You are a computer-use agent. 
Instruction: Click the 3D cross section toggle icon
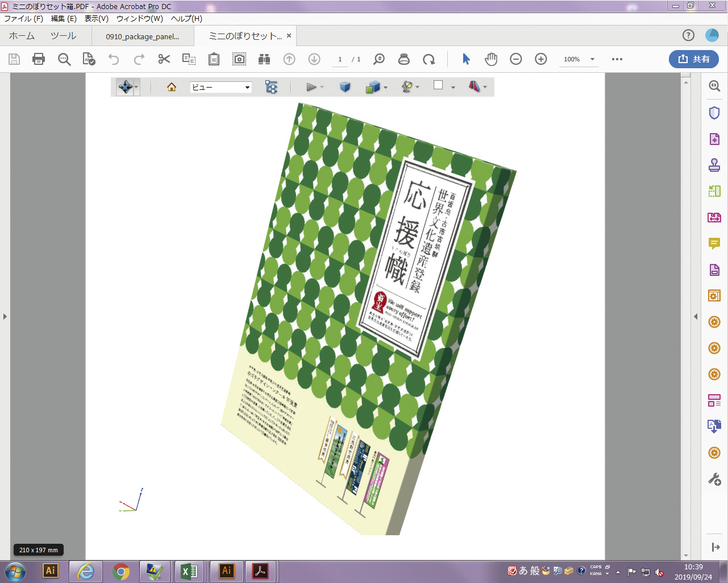tap(474, 86)
